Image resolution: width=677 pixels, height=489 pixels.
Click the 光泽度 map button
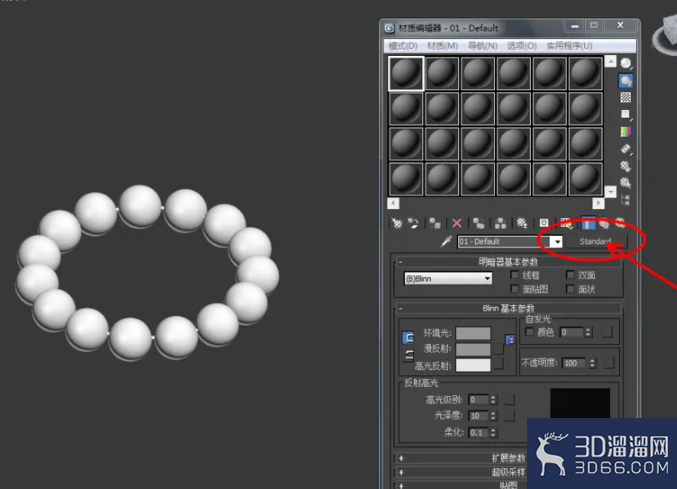[x=509, y=416]
